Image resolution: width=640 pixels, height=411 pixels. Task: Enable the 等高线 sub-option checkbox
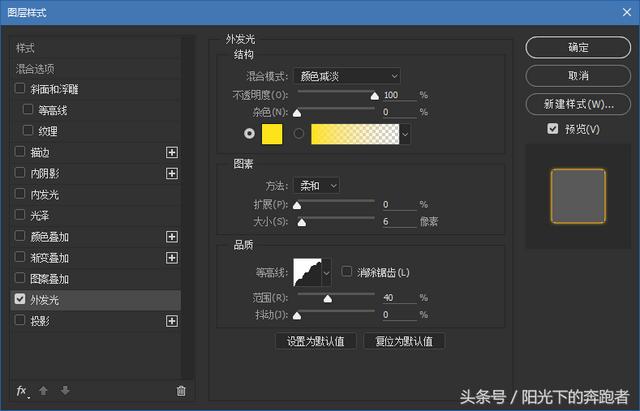pyautogui.click(x=28, y=109)
